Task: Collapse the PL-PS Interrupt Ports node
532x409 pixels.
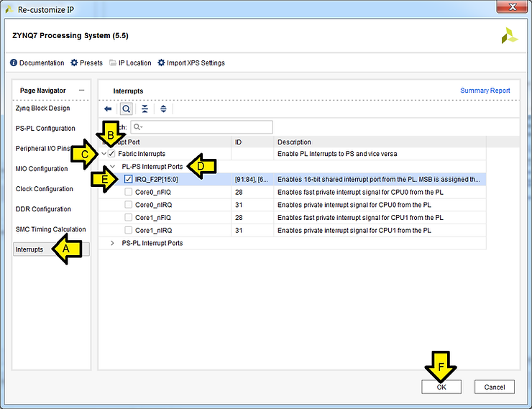Action: (112, 167)
